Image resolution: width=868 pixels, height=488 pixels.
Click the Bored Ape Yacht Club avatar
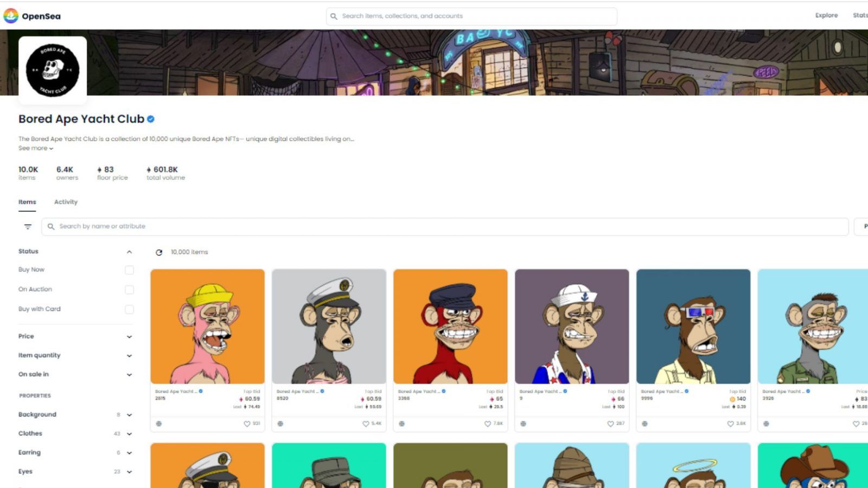(x=53, y=70)
